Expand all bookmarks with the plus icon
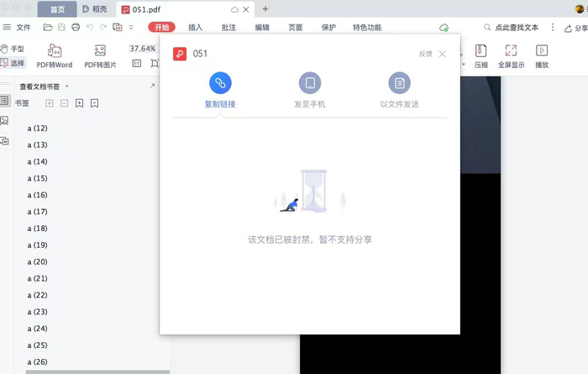The height and width of the screenshot is (374, 588). point(49,103)
